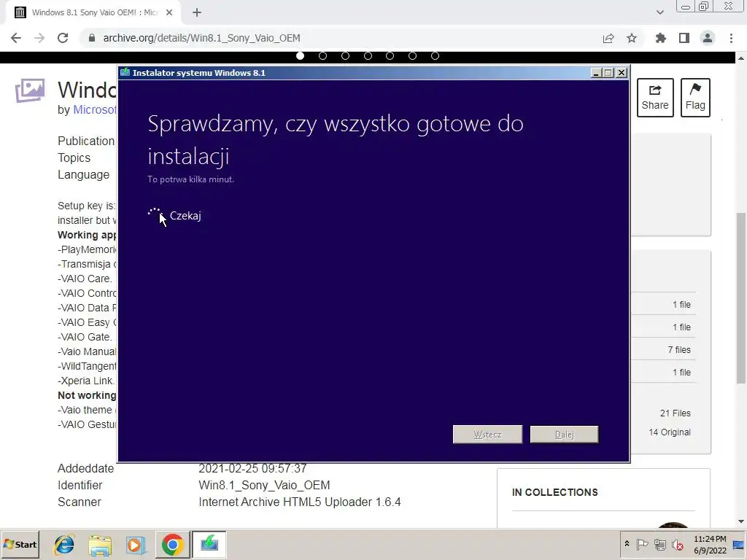Open the Microsoft author link
The image size is (747, 560).
[94, 109]
